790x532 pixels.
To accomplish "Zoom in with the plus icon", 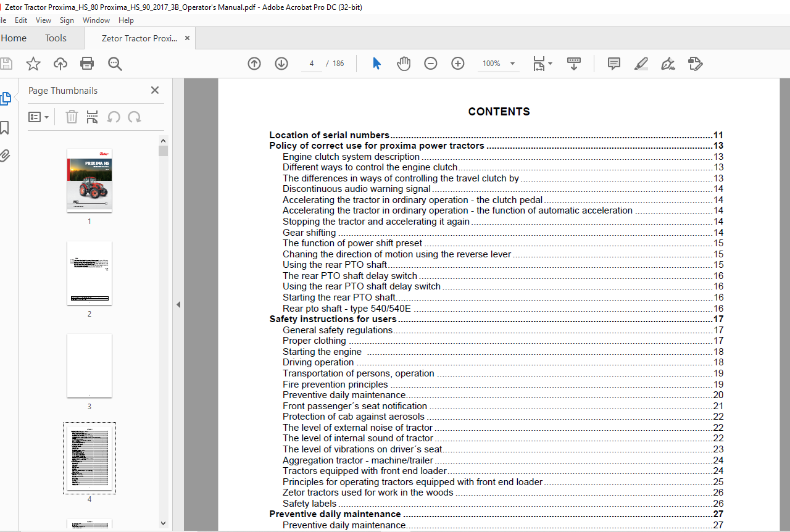I will (x=458, y=64).
